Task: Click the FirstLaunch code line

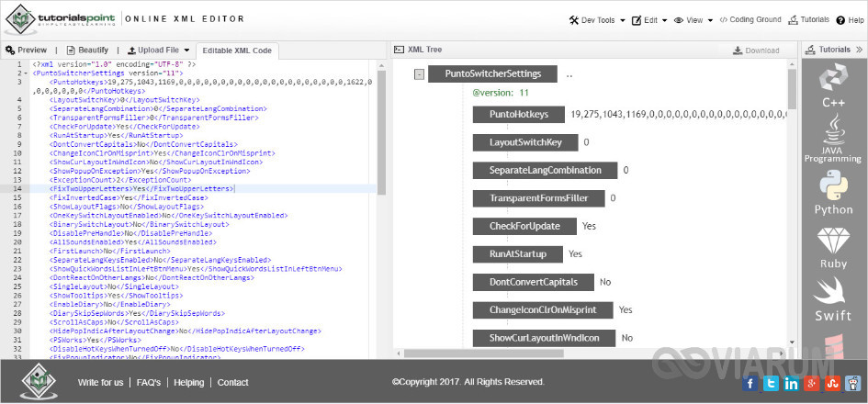Action: [109, 252]
